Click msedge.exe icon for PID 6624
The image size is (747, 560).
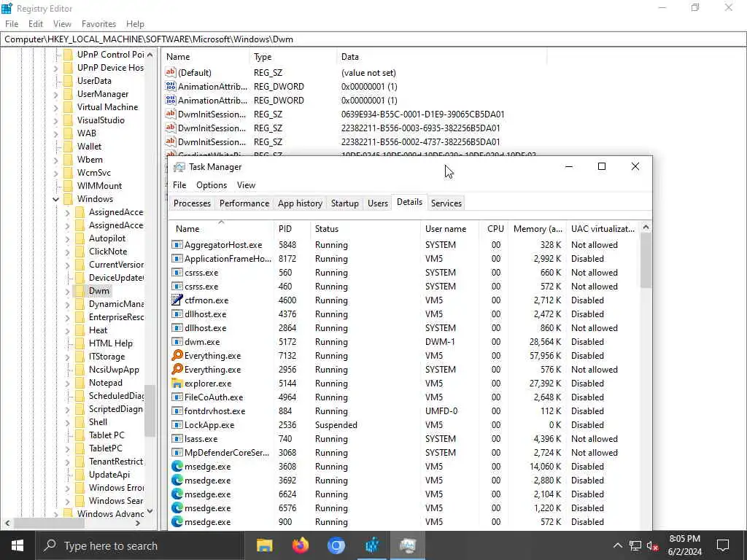177,494
